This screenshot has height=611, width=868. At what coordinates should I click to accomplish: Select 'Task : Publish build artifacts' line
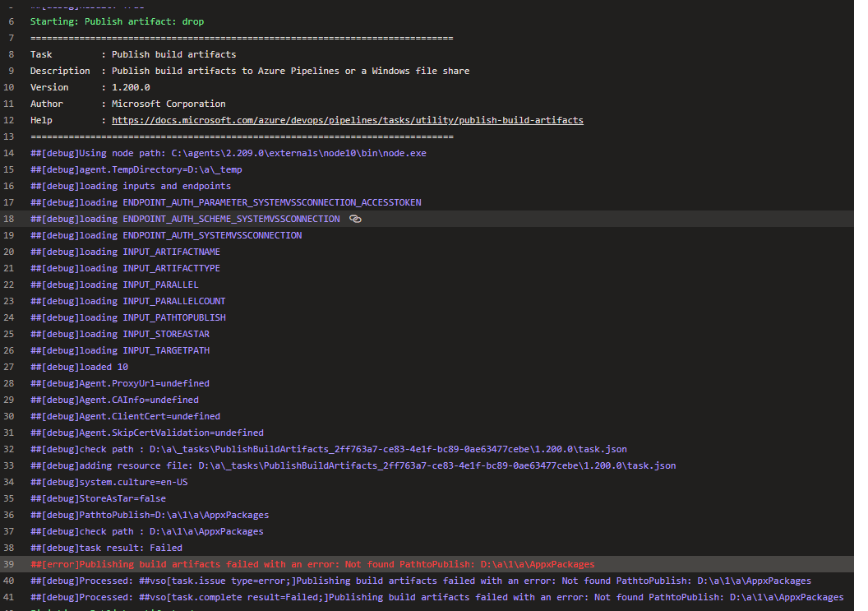(x=133, y=54)
